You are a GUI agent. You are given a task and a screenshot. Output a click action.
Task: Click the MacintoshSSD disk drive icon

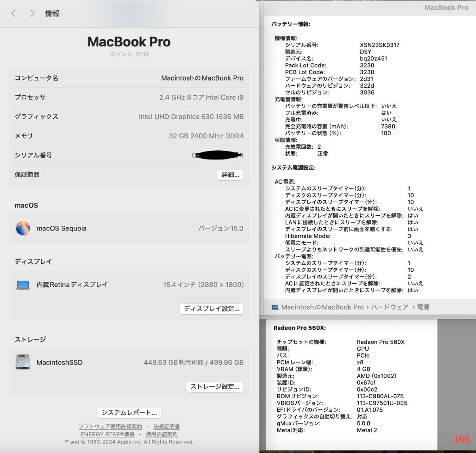[x=23, y=362]
